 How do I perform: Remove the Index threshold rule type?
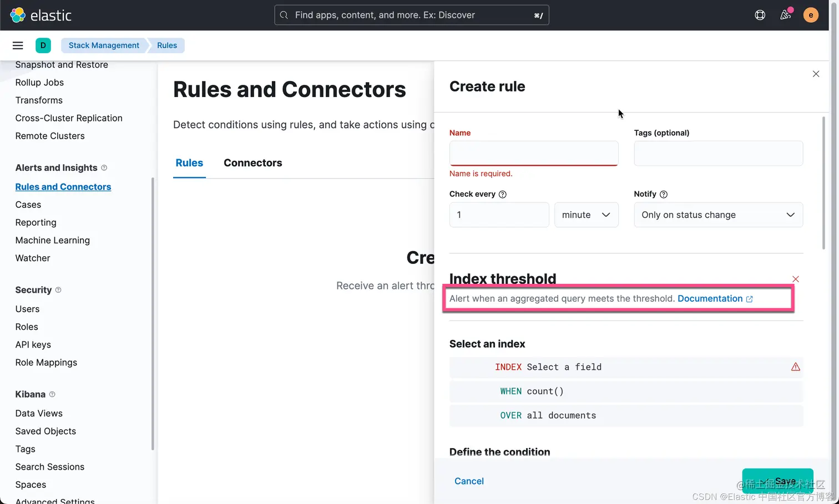click(796, 279)
